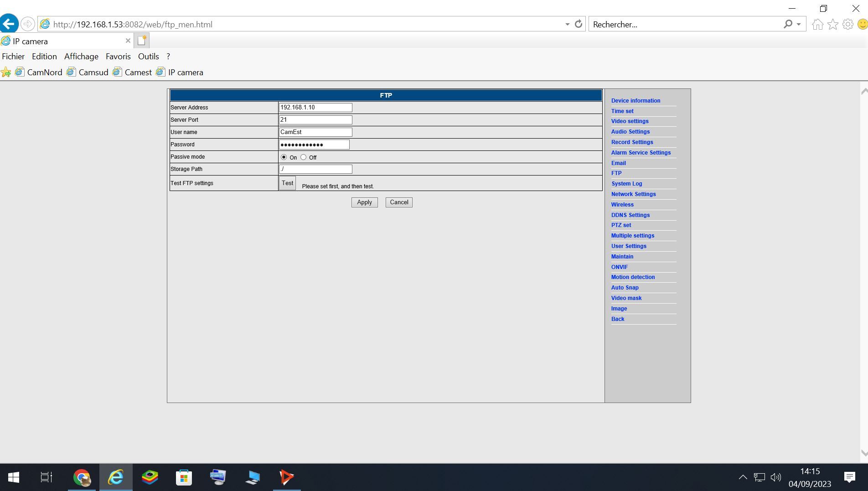Open the Microsoft Store taskbar icon
This screenshot has width=868, height=491.
[x=184, y=477]
